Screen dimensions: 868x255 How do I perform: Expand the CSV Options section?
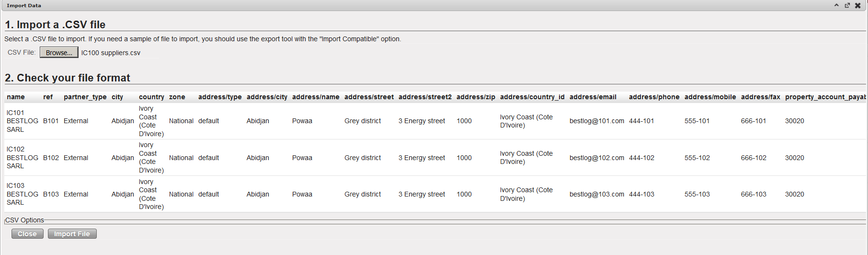[25, 220]
